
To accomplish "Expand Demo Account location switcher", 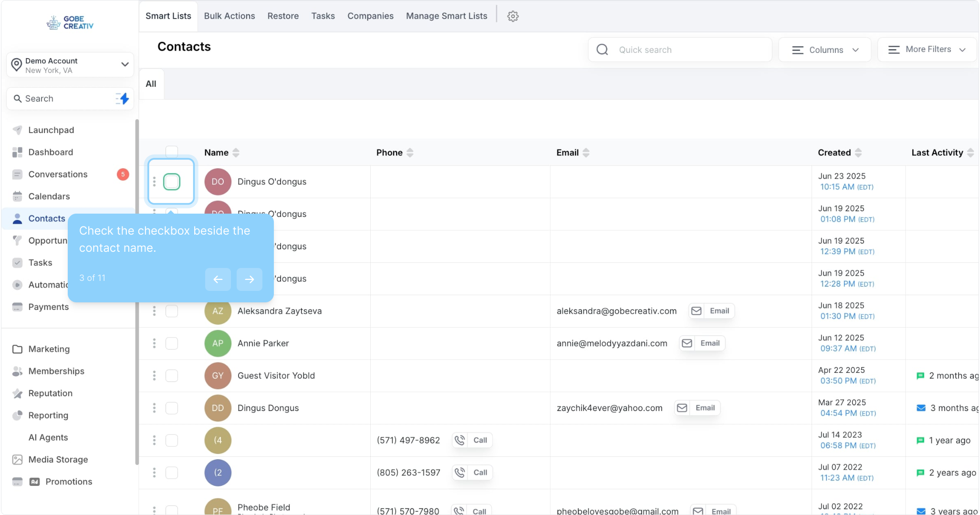I will click(70, 65).
